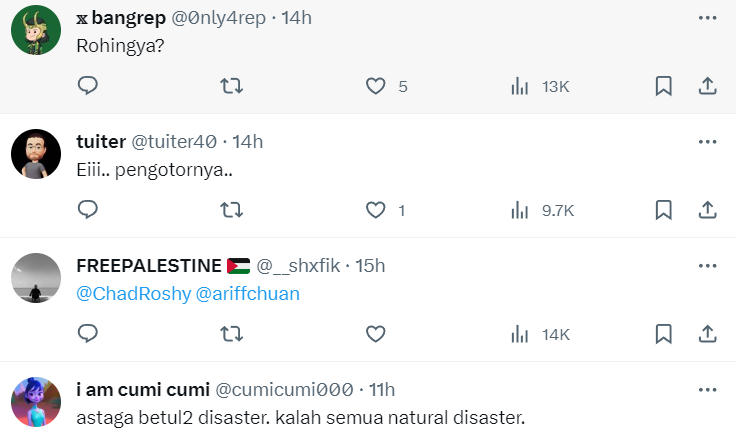Screen dimensions: 736x437
Task: View analytics showing 14K views
Action: (x=519, y=334)
